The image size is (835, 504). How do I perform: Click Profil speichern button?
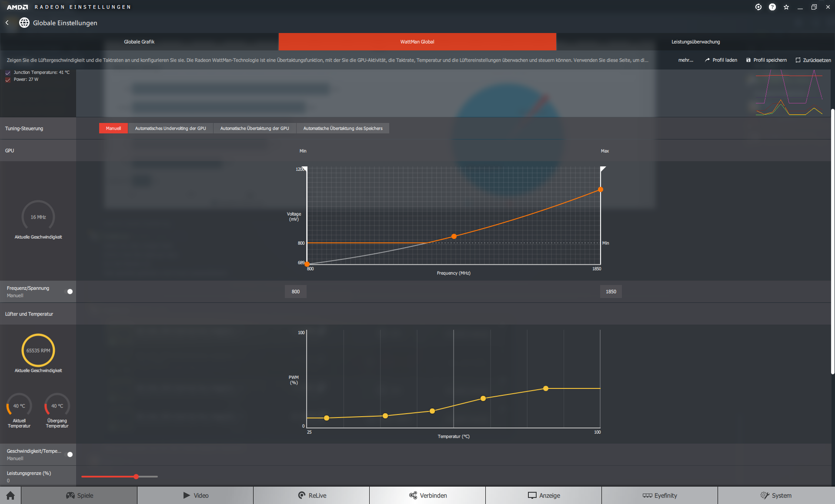pyautogui.click(x=766, y=60)
